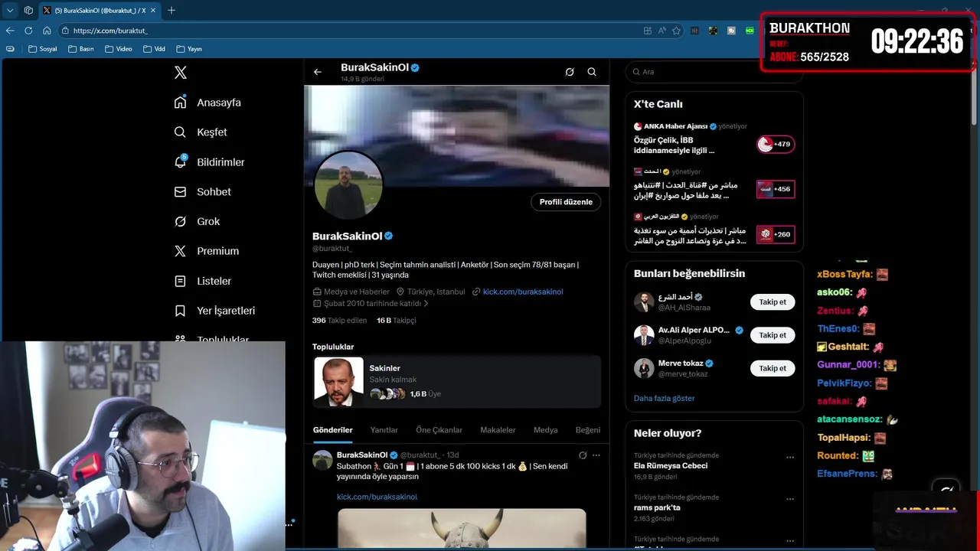Click the browser address bar URL
Screen dimensions: 980x551
[x=110, y=31]
